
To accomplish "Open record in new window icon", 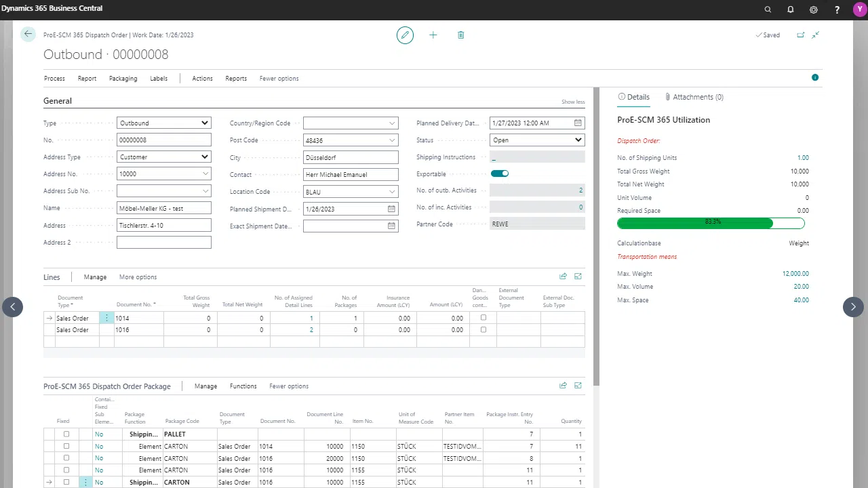I will point(801,35).
